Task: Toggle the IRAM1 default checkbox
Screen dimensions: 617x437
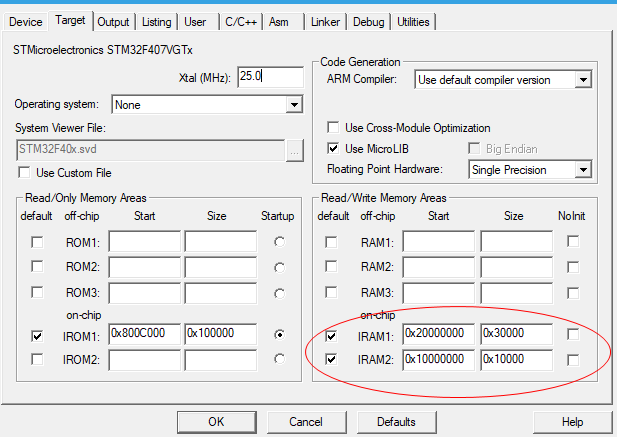Action: 331,336
